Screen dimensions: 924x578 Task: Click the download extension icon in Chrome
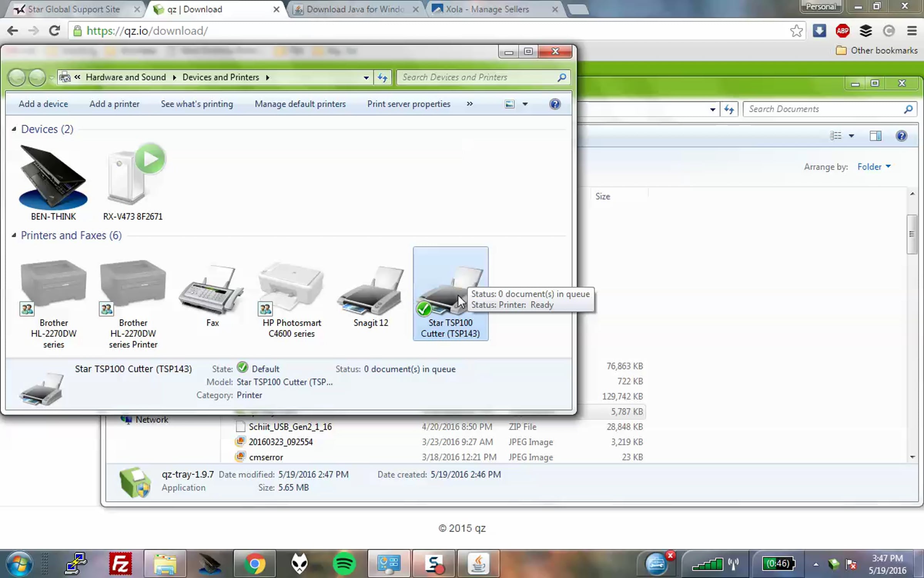[x=819, y=31]
